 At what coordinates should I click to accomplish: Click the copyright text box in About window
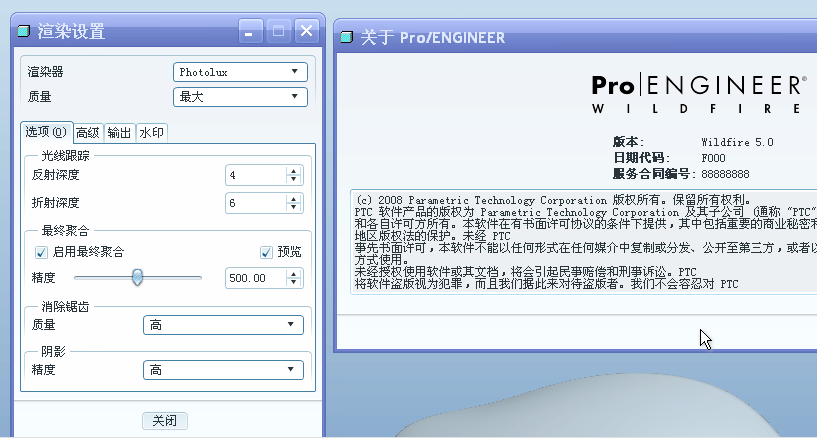click(584, 242)
